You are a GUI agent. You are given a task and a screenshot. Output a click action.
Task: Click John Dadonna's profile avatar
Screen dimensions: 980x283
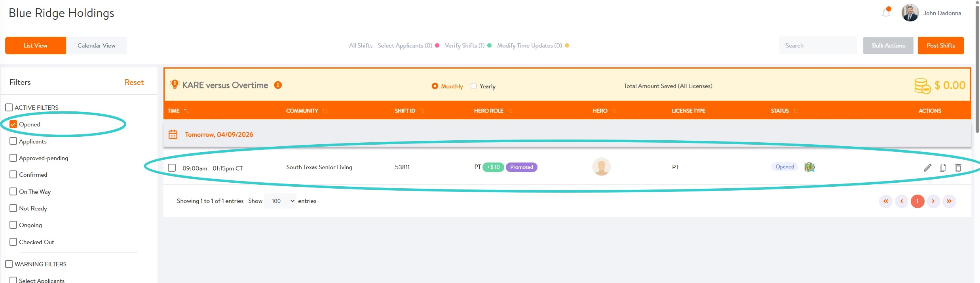coord(910,13)
